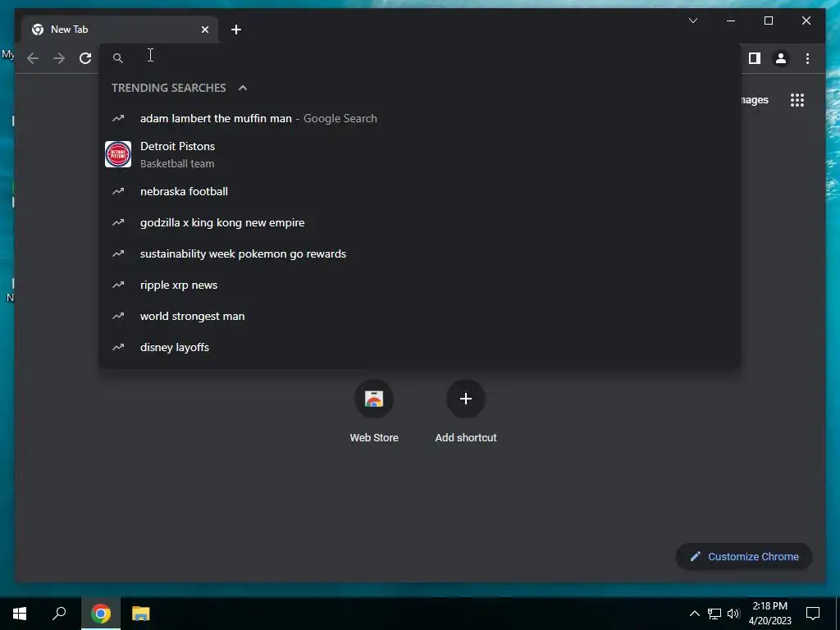Click trending arrow icon beside godzilla x king kong

click(118, 222)
